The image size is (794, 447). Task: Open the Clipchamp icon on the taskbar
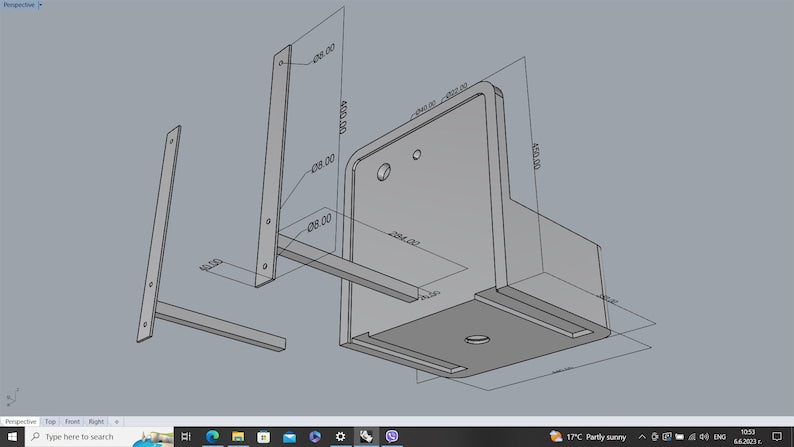315,436
